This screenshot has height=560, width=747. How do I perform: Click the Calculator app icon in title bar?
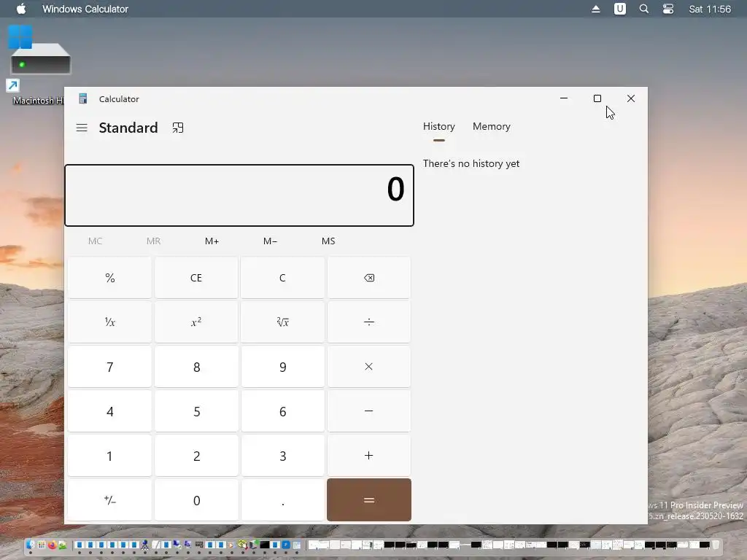point(83,98)
